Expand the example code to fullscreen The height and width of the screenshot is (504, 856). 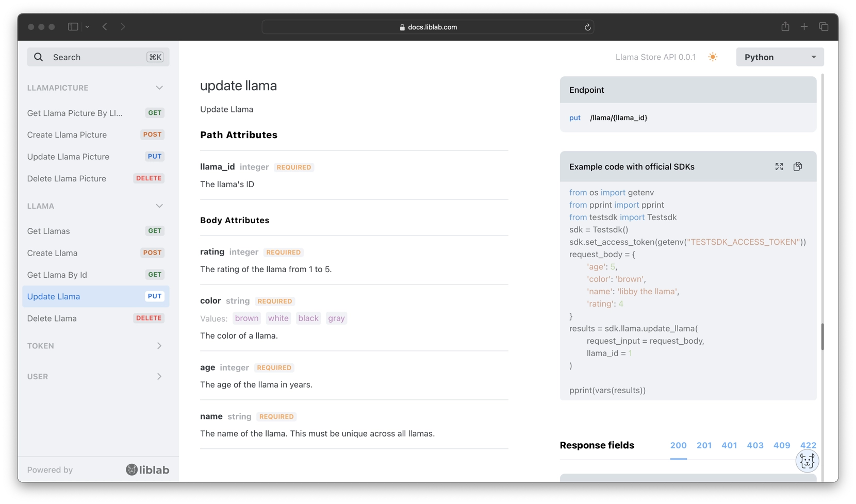pyautogui.click(x=779, y=166)
